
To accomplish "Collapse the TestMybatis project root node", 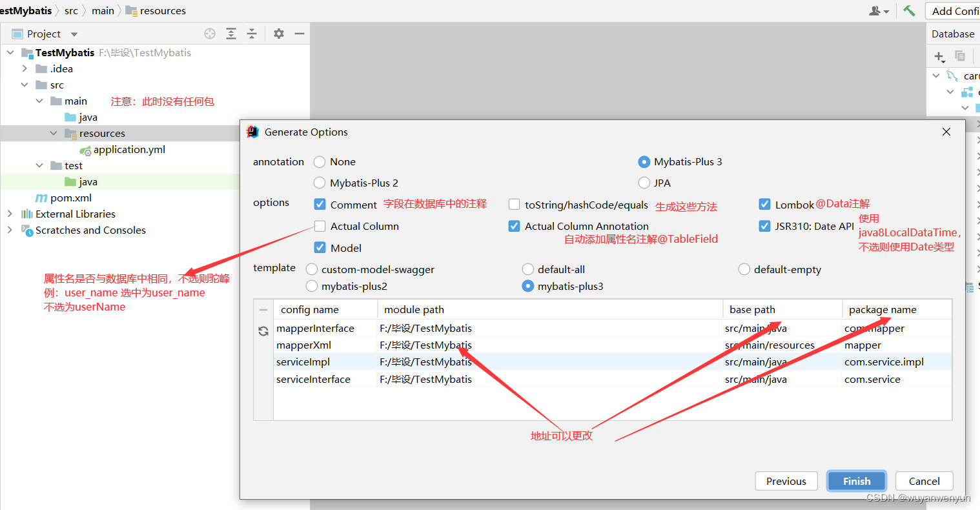I will point(10,53).
